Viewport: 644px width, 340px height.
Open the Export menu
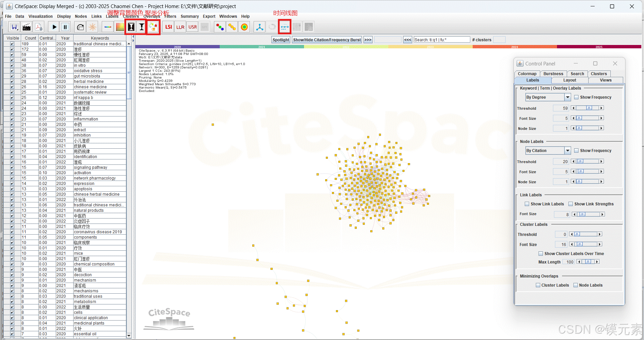[x=209, y=16]
